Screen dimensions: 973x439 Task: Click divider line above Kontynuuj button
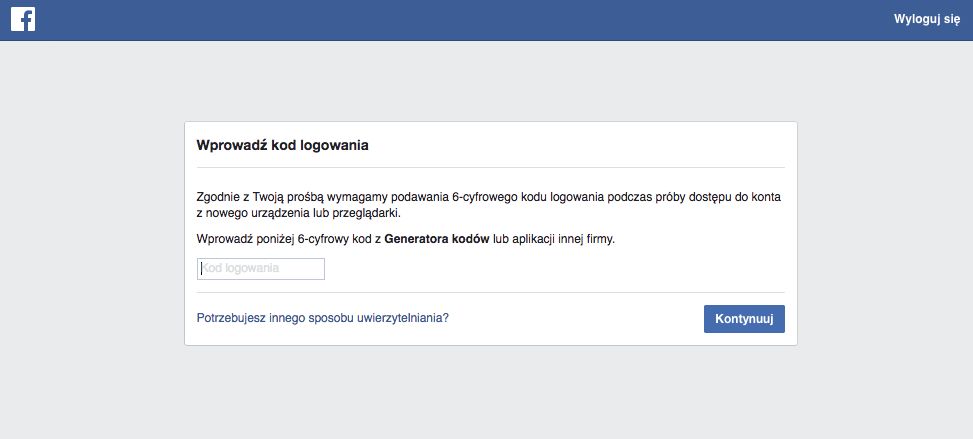pos(490,293)
